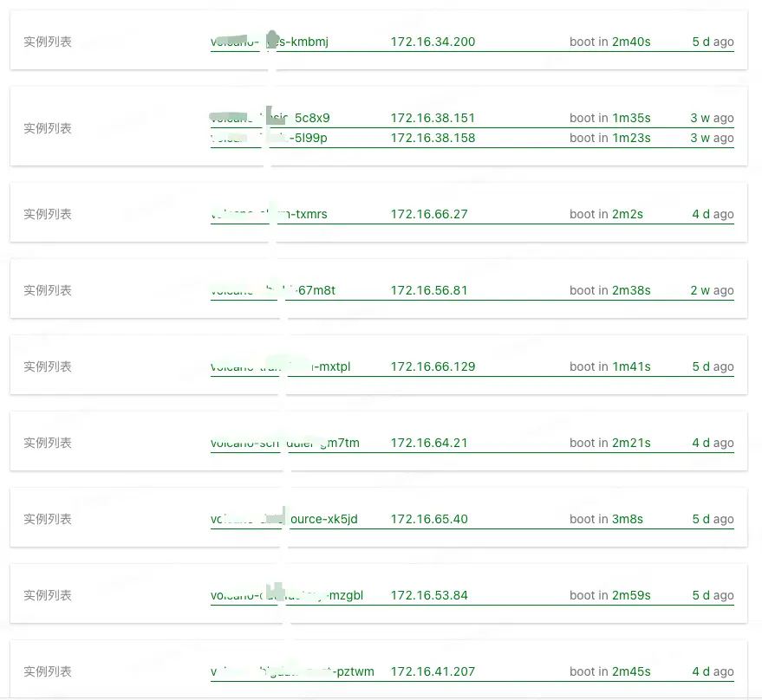Click the "boot in 1m35s" status text
The image size is (762, 700).
609,118
